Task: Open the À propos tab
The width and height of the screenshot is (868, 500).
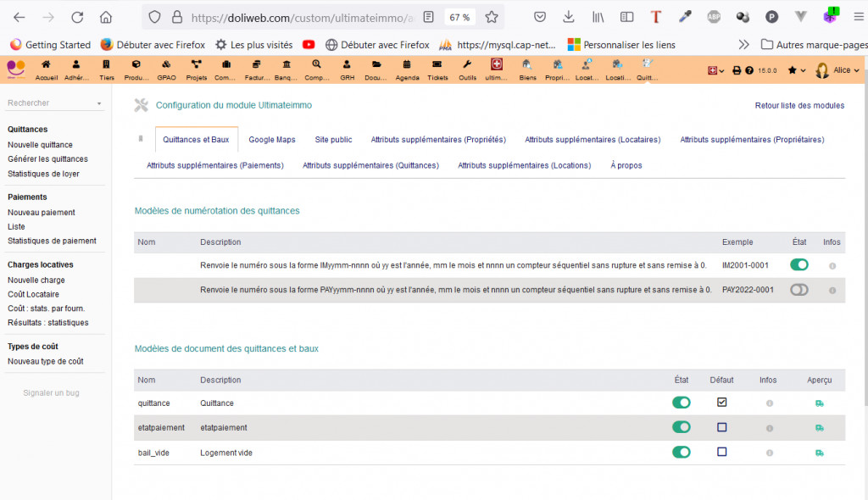Action: coord(626,165)
